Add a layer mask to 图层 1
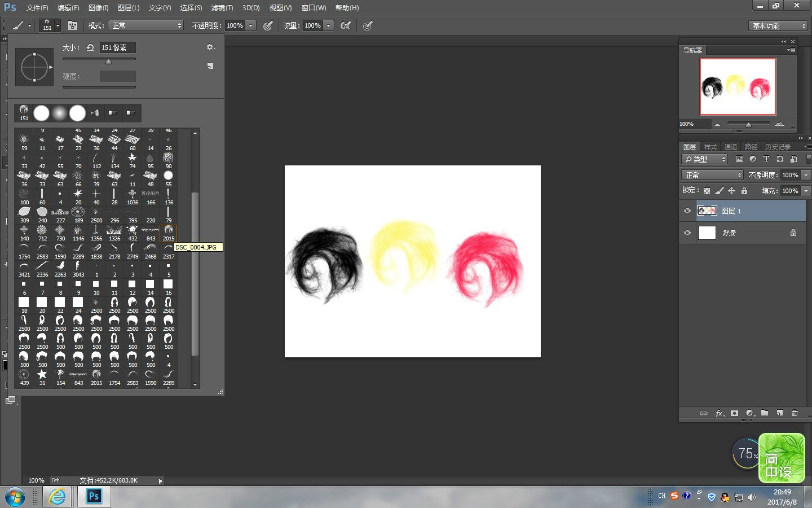The width and height of the screenshot is (812, 508). [x=734, y=413]
